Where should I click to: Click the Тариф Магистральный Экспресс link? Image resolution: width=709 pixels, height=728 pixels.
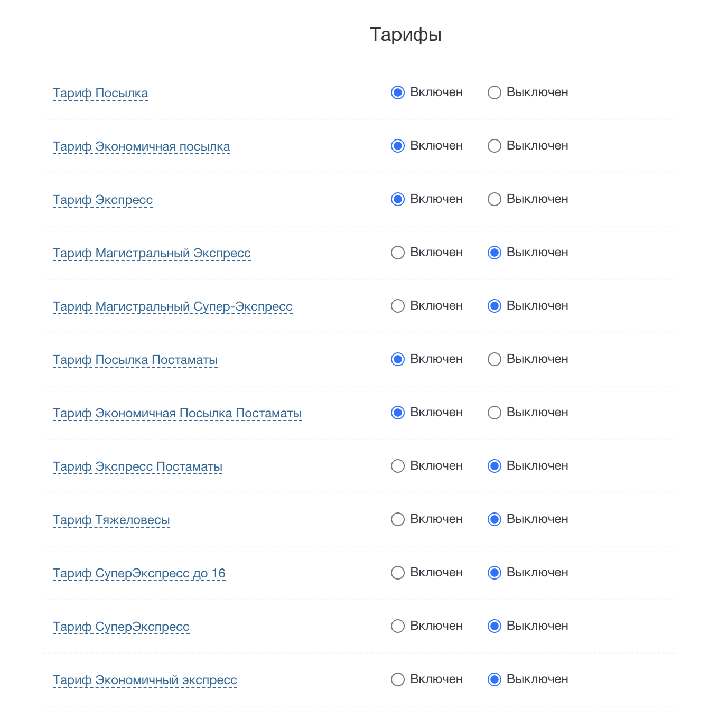click(x=152, y=254)
